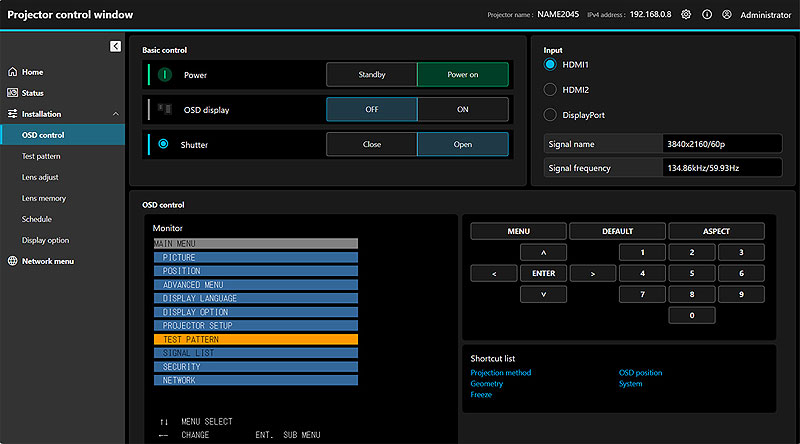This screenshot has width=800, height=444.
Task: Select NETWORK in monitor menu
Action: tap(256, 380)
